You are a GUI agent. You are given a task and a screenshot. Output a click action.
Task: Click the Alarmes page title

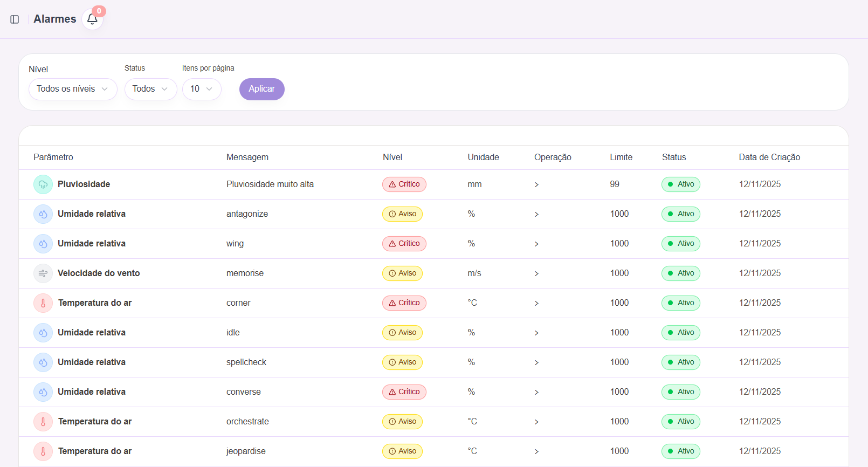pos(55,19)
